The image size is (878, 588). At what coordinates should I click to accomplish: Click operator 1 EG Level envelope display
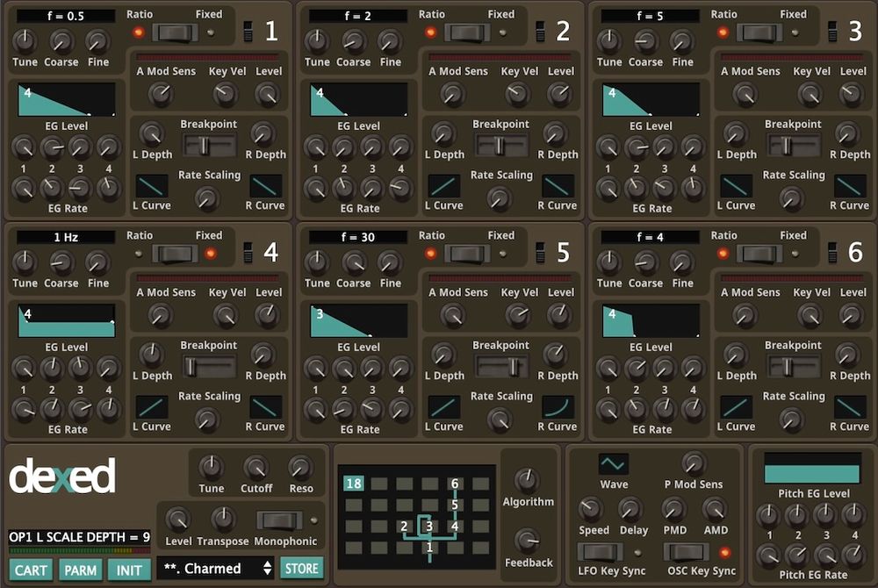pos(67,99)
